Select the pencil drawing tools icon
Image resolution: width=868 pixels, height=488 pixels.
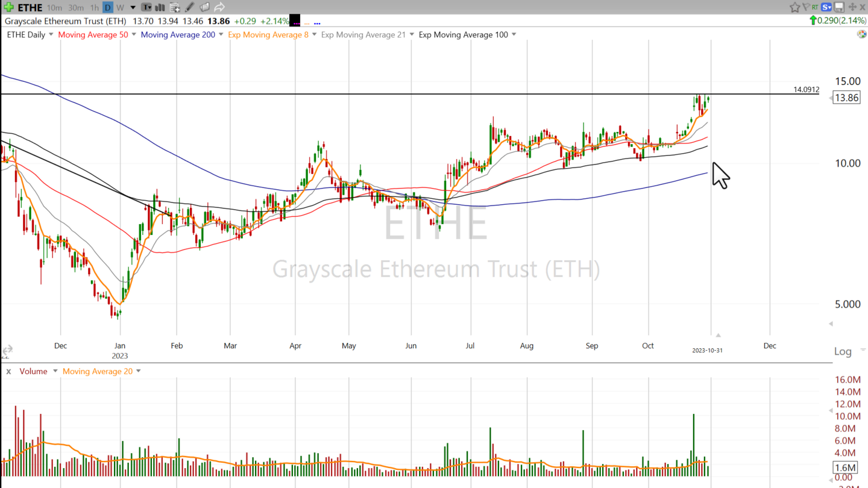pos(189,7)
